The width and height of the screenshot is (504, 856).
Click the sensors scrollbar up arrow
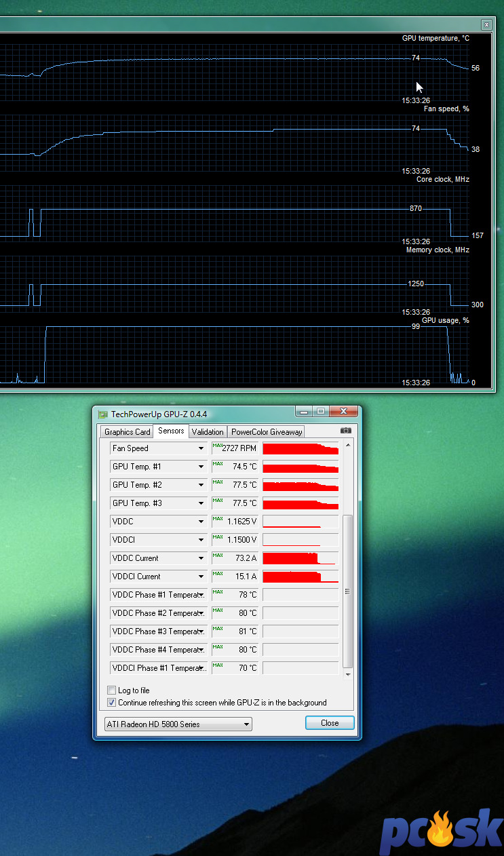[348, 446]
